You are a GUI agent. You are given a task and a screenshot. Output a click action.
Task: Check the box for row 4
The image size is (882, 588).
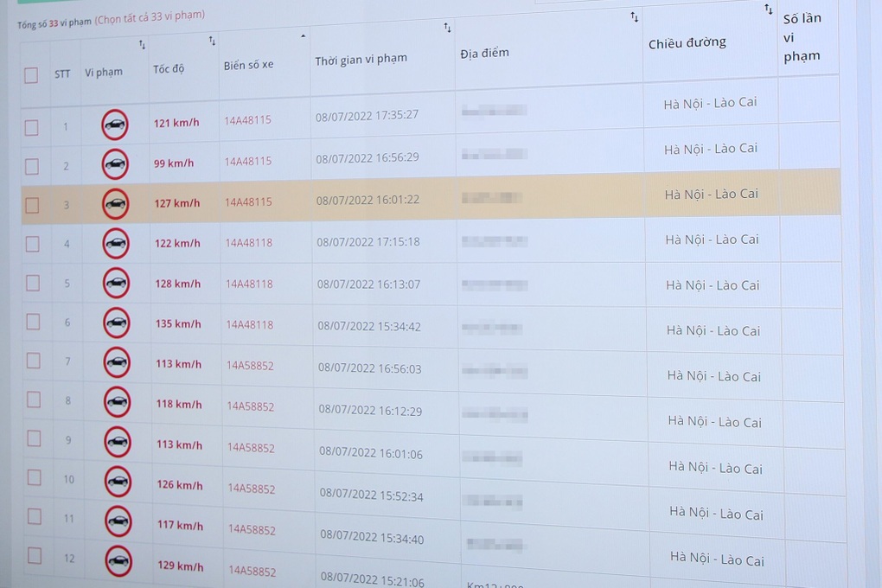coord(33,244)
